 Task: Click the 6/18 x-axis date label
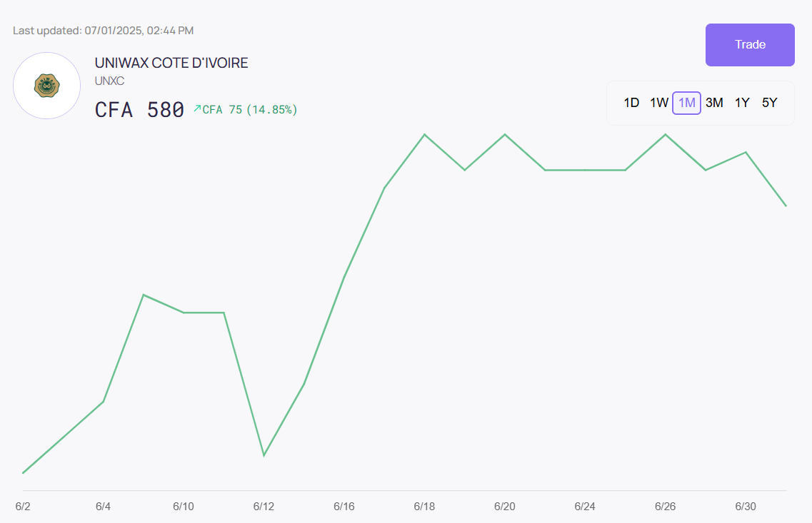tap(424, 506)
